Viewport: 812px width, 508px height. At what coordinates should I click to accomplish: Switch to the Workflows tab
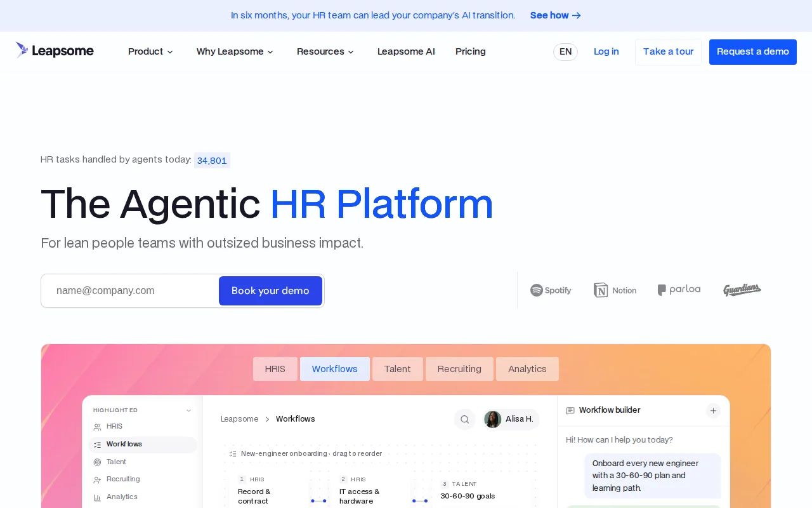coord(335,369)
